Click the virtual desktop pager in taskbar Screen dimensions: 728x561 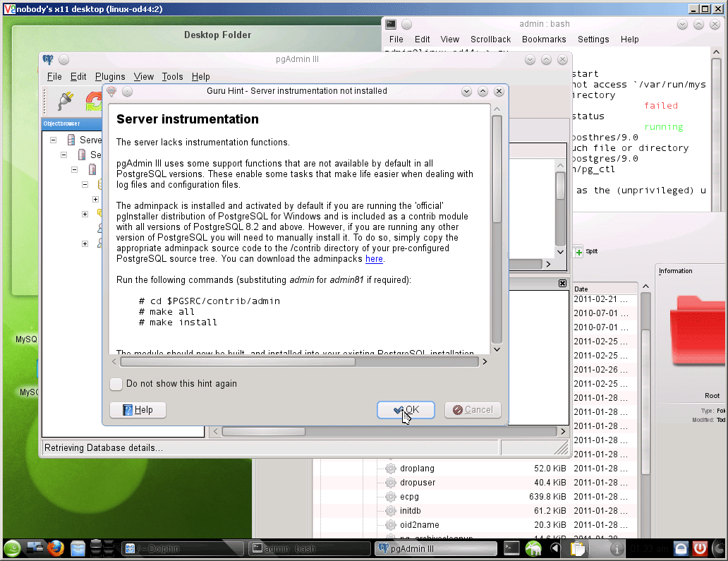tap(102, 548)
